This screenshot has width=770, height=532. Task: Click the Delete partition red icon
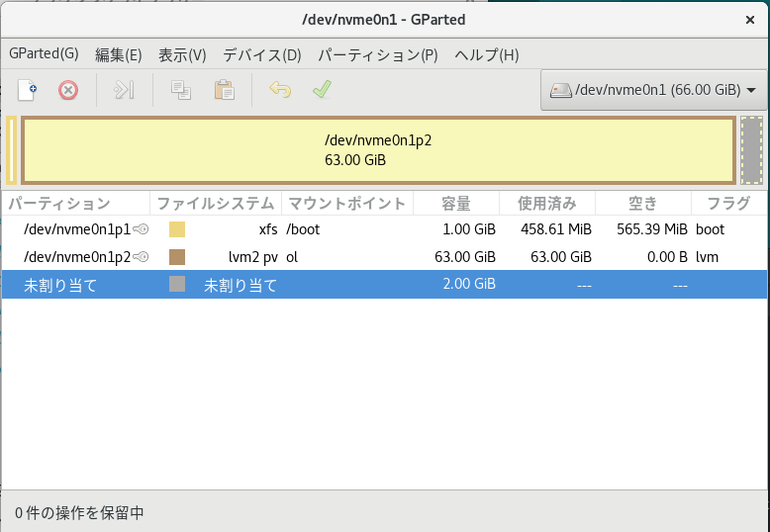click(x=67, y=90)
